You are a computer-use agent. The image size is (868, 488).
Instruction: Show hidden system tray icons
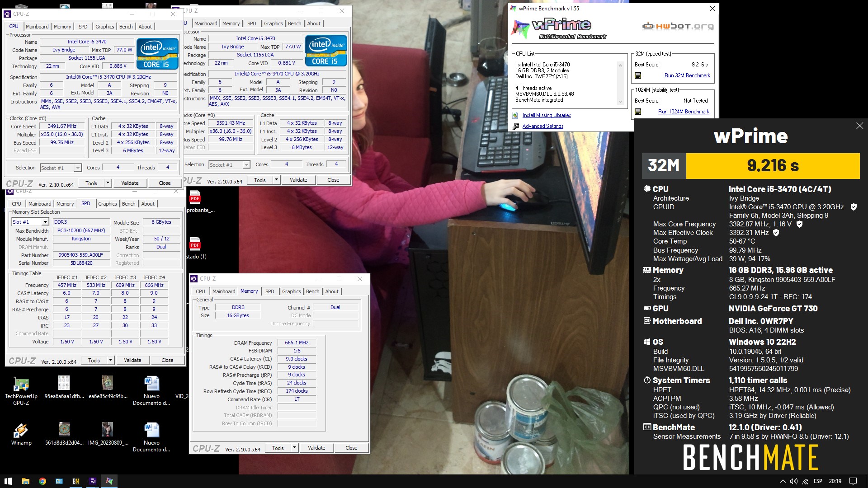click(x=783, y=481)
